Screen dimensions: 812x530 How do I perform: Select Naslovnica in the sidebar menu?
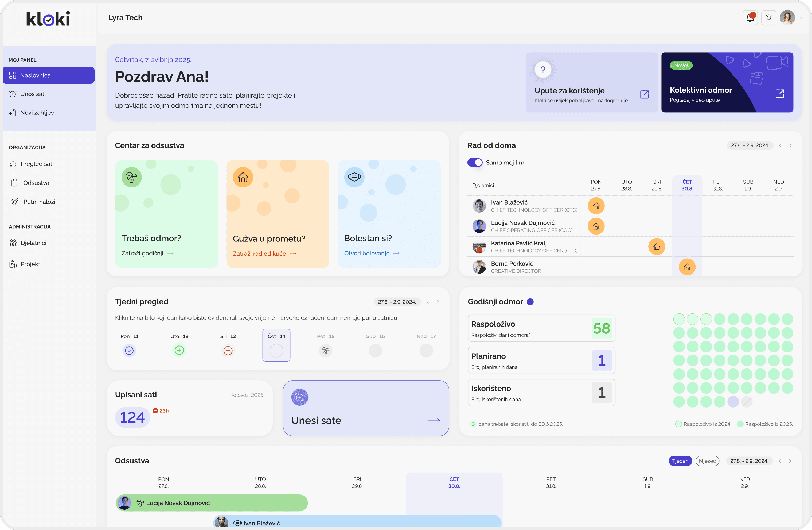pos(36,75)
